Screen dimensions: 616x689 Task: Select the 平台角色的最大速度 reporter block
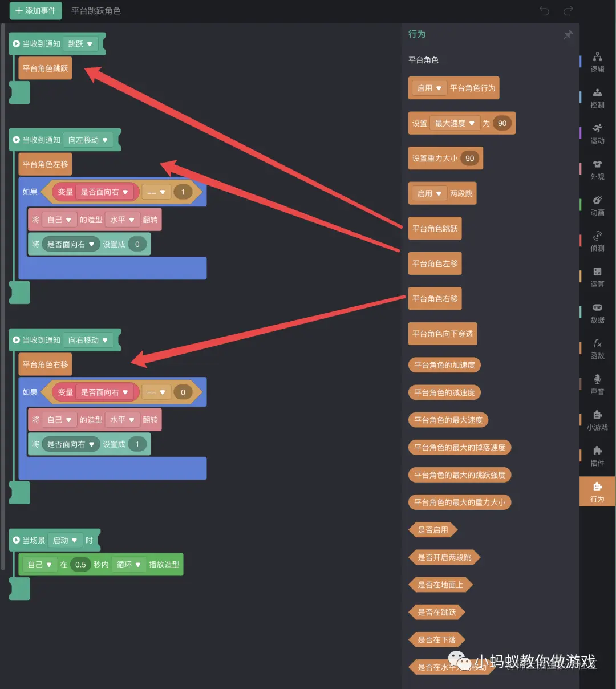(448, 420)
